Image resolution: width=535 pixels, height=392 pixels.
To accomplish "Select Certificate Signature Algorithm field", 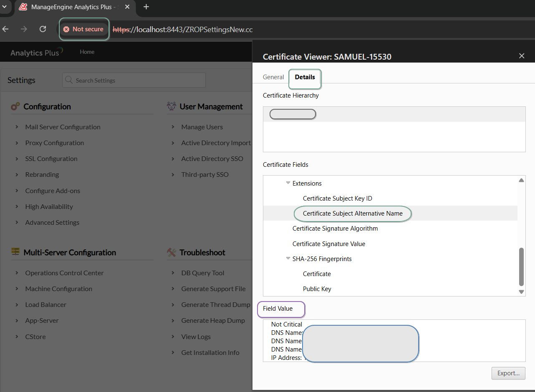I will (335, 229).
